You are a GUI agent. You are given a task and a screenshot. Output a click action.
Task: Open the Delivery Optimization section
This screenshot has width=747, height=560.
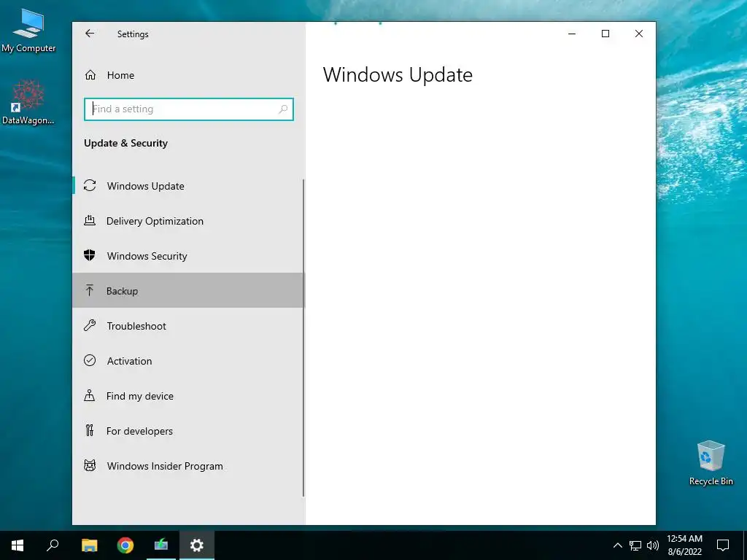(x=188, y=220)
